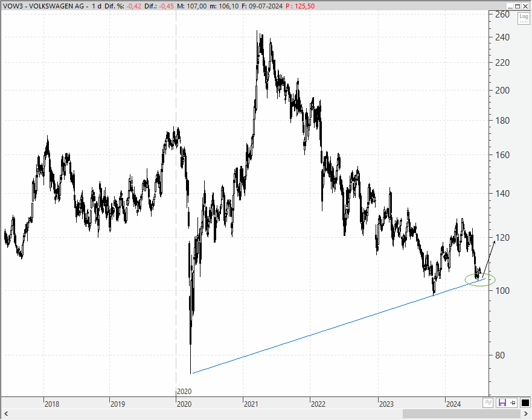Viewport: 532px width, 420px height.
Task: Click the date 'F: 09-07-2024'
Action: point(262,6)
